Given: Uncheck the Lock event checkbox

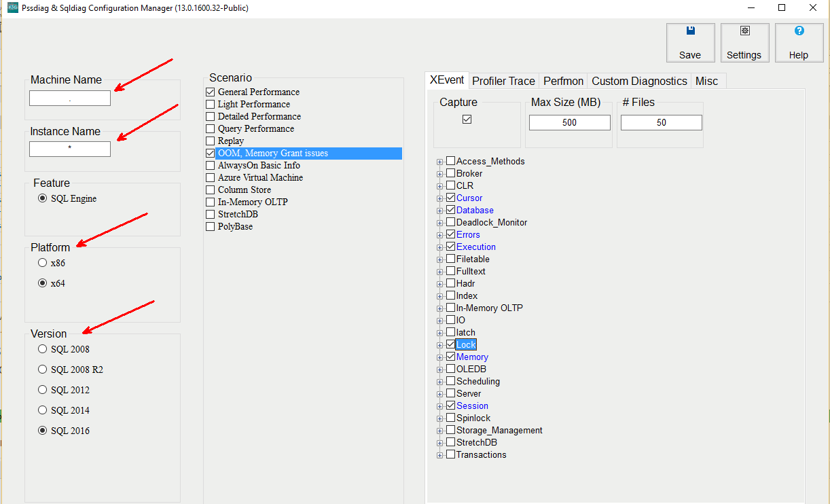Looking at the screenshot, I should pos(450,344).
